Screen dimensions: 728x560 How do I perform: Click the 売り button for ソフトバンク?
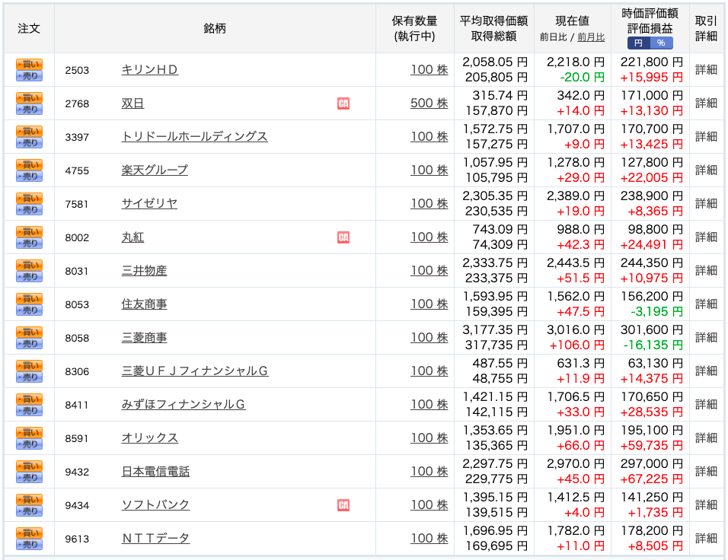tap(29, 511)
